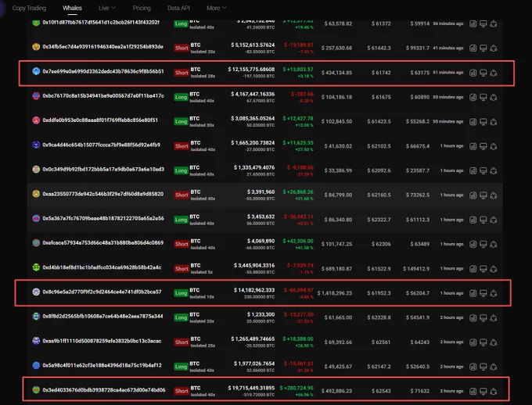Open wallet address starting 0x7ee699e0
The width and height of the screenshot is (532, 405).
pos(103,71)
